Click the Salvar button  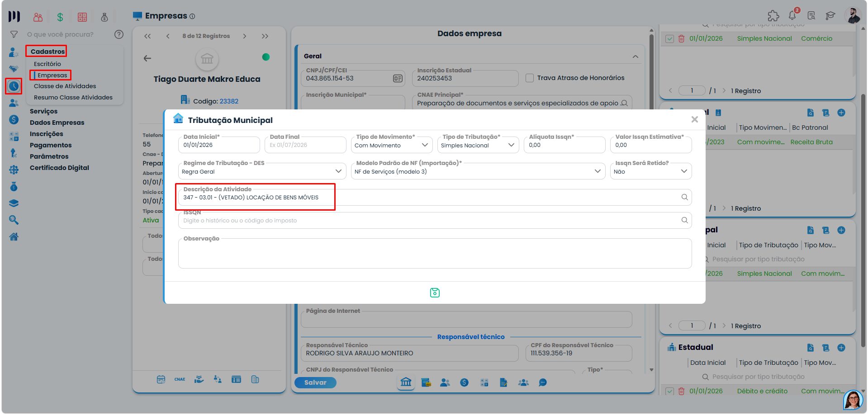(315, 382)
